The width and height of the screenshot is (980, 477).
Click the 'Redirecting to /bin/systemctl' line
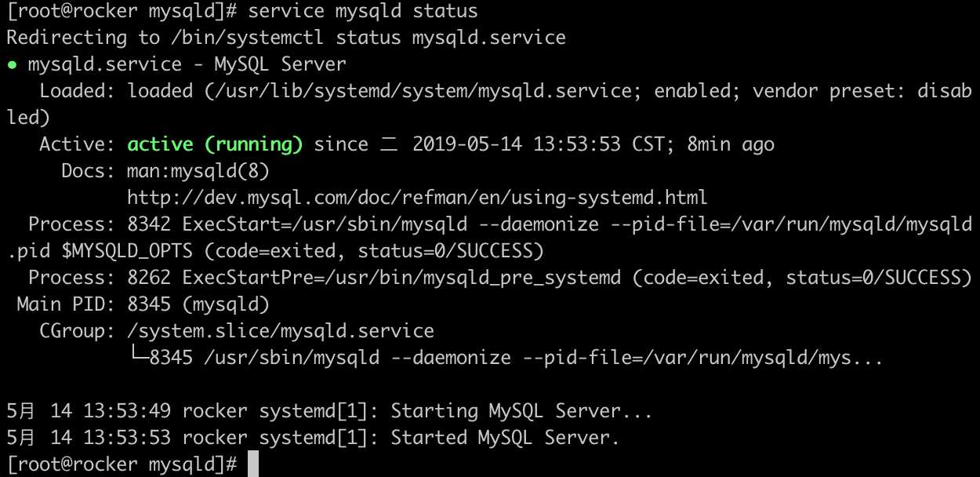click(x=286, y=38)
